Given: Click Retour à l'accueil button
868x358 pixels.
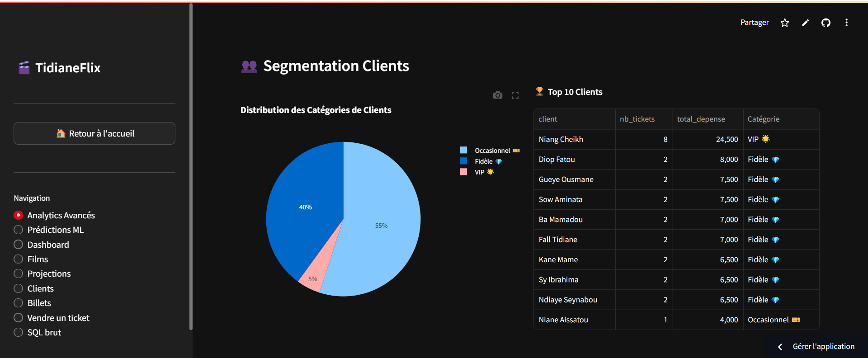Looking at the screenshot, I should 94,133.
